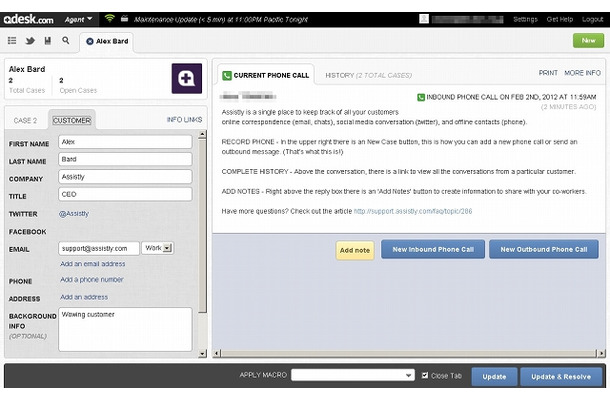Click the purple customer avatar image

coord(187,78)
